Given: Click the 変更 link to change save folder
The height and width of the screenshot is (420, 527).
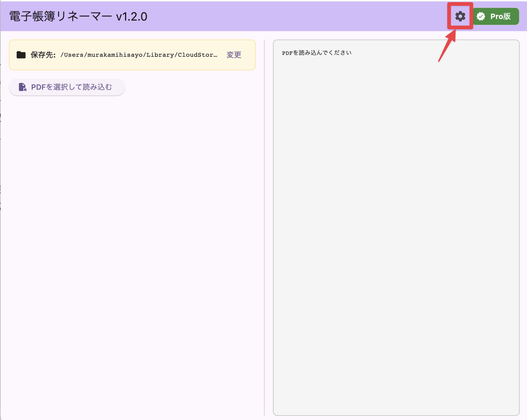Looking at the screenshot, I should 234,55.
